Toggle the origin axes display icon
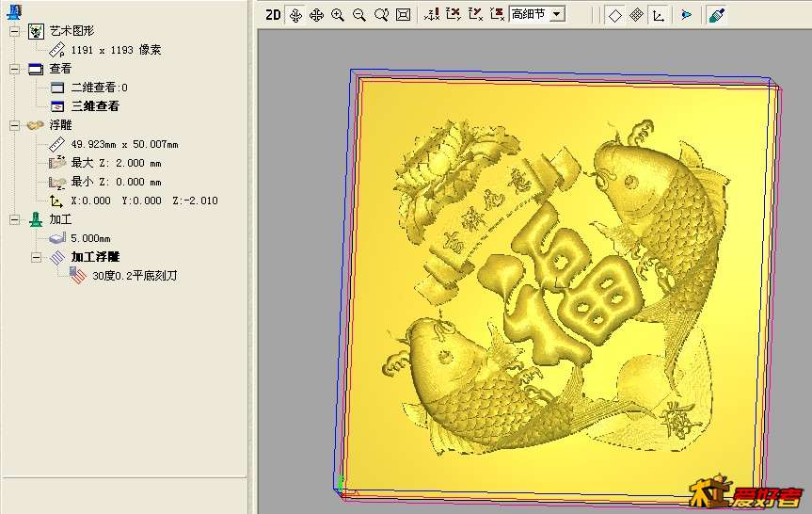Screen dimensions: 812x514 659,16
